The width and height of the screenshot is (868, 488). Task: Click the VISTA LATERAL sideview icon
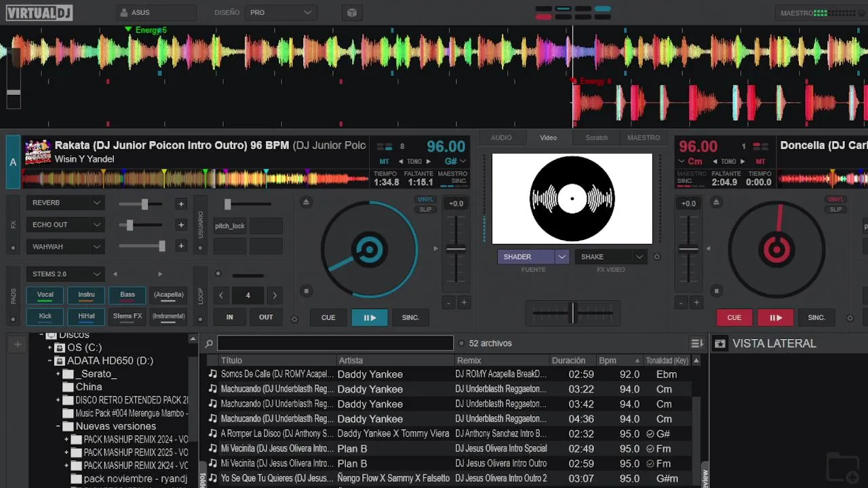[x=720, y=344]
